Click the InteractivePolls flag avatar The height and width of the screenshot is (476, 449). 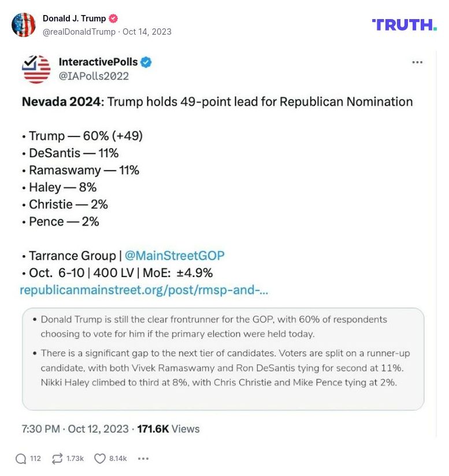pyautogui.click(x=36, y=69)
